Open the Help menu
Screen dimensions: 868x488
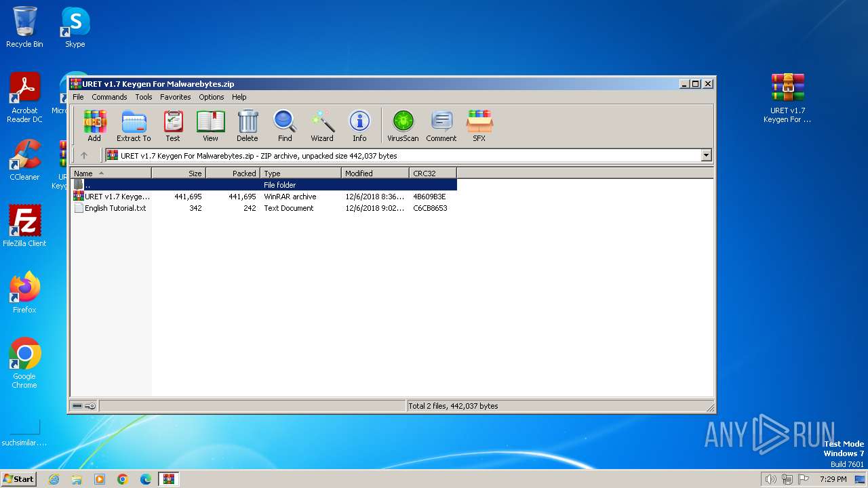click(x=239, y=97)
